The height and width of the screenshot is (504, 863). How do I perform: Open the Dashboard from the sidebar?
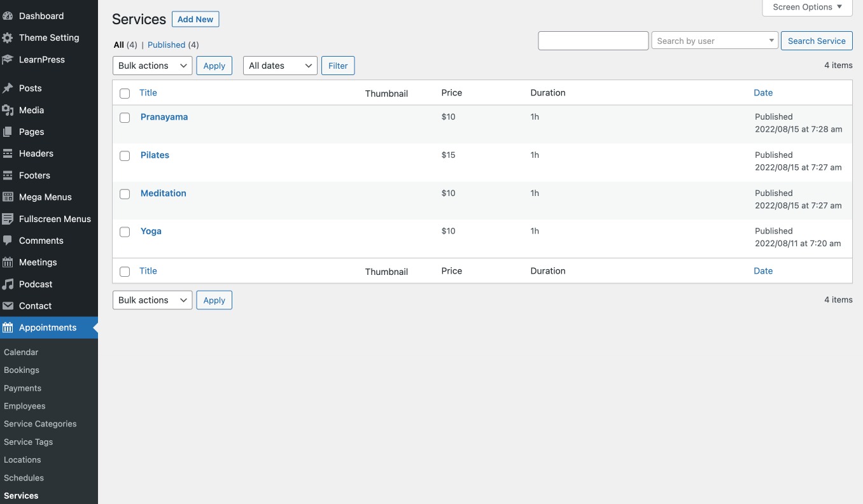tap(9, 15)
